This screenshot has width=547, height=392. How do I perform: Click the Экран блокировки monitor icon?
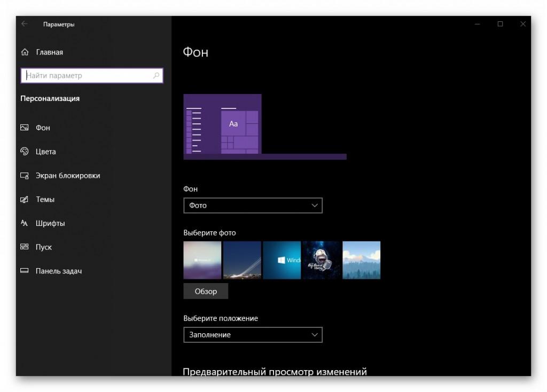click(24, 176)
